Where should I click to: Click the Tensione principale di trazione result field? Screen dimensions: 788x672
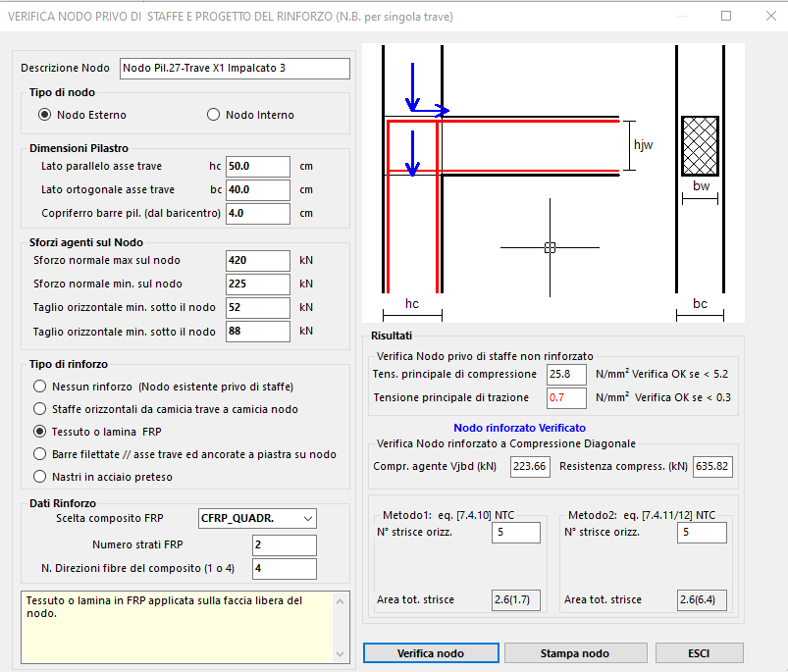pos(566,398)
